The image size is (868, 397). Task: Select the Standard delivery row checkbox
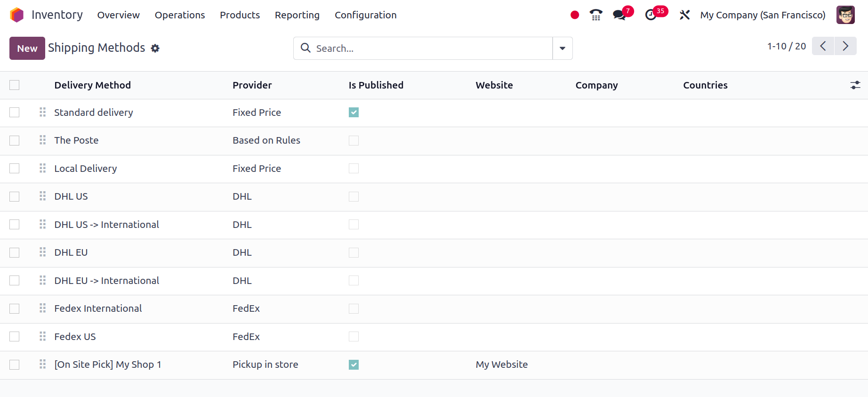click(x=15, y=113)
